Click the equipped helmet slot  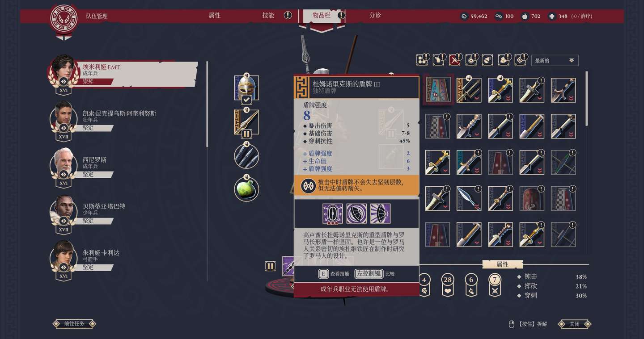246,88
